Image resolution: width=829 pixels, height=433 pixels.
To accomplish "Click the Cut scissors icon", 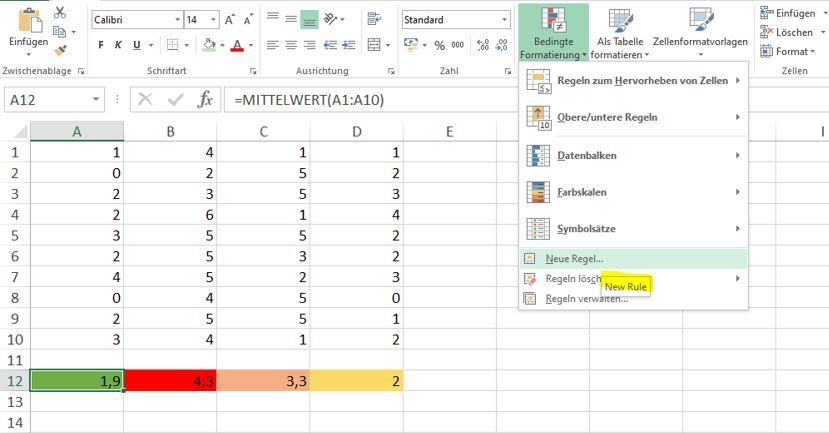I will [60, 12].
